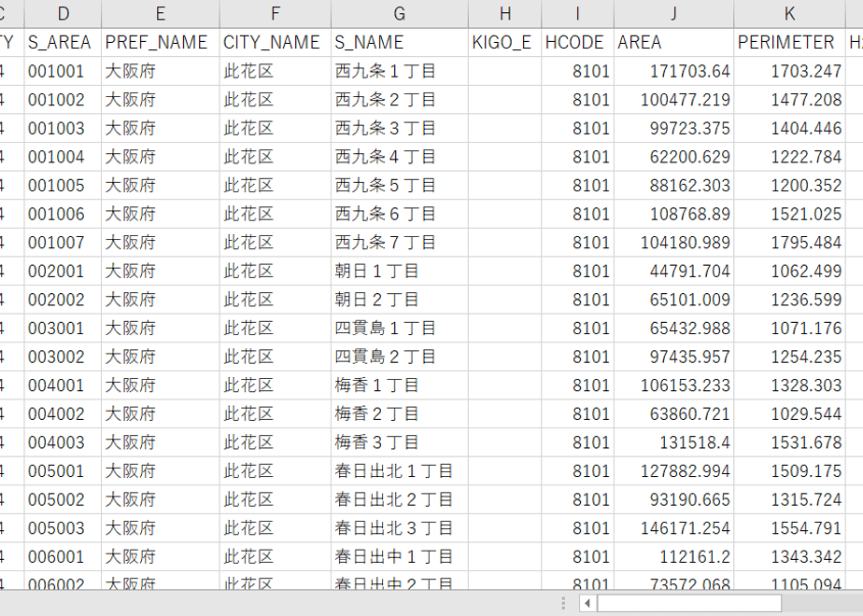Click the KIGO_E header cell
This screenshot has height=616, width=863.
point(504,42)
